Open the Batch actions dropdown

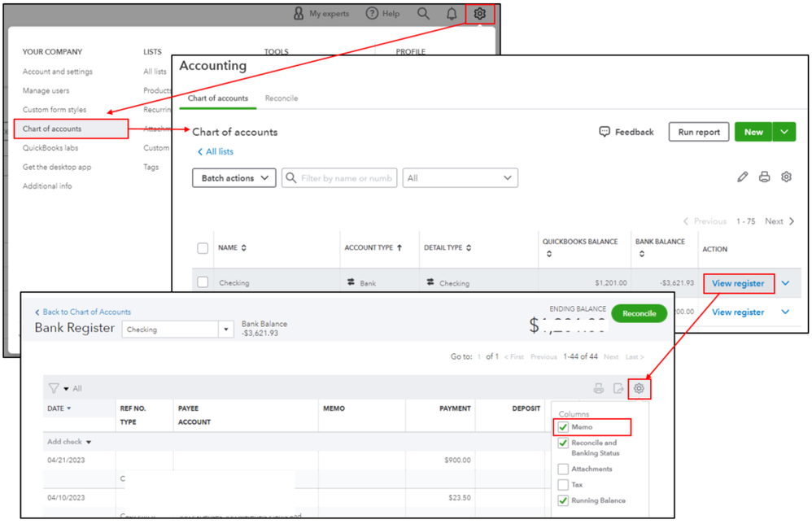pos(234,177)
